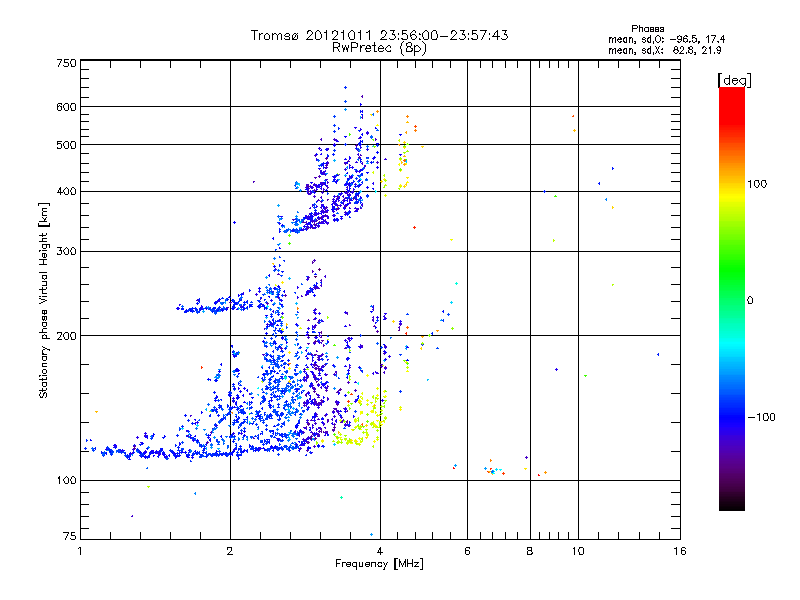
Task: Click the y-axis tick label '75'
Action: [70, 536]
